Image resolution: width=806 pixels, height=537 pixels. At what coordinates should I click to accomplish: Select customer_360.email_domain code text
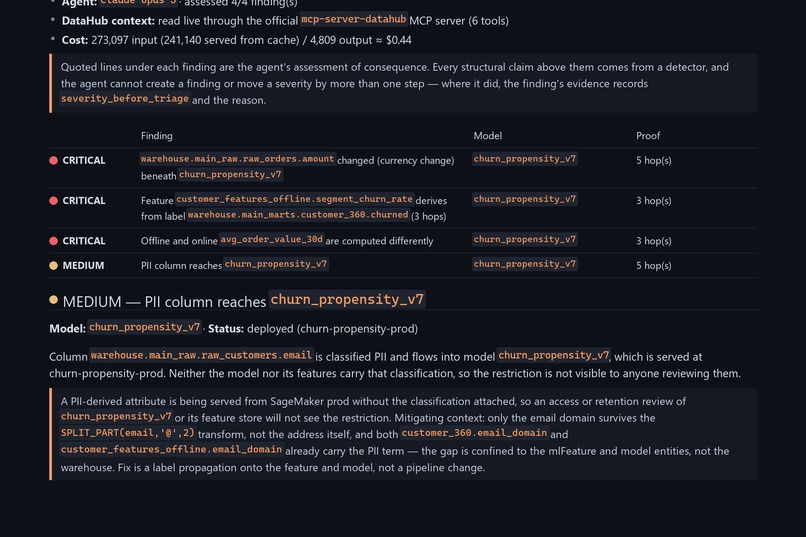[x=474, y=433]
